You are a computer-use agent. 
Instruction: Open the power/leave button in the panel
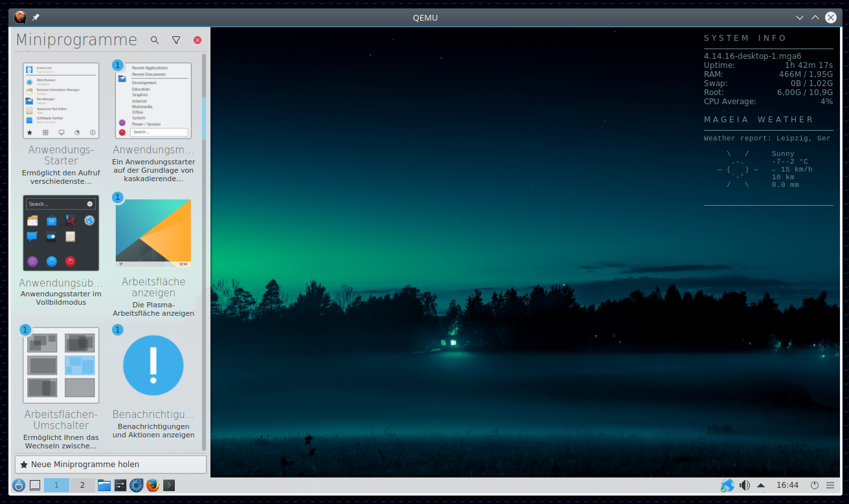coord(815,485)
